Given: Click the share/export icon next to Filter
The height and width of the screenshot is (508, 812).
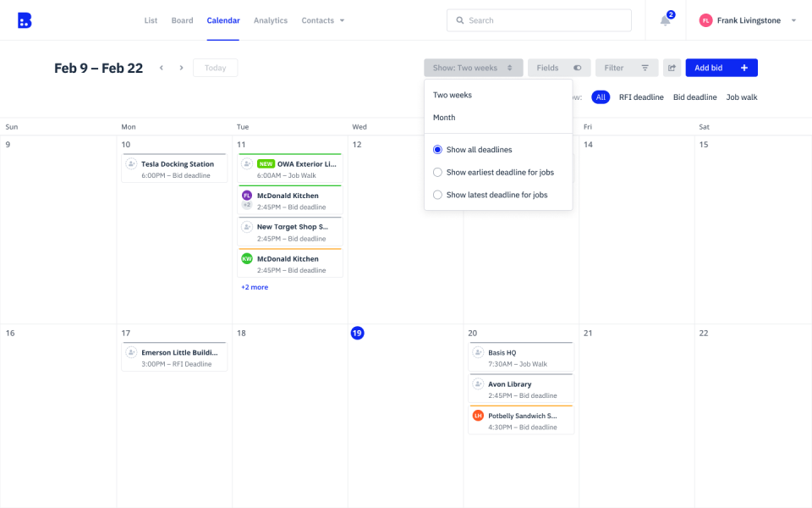Looking at the screenshot, I should point(672,68).
